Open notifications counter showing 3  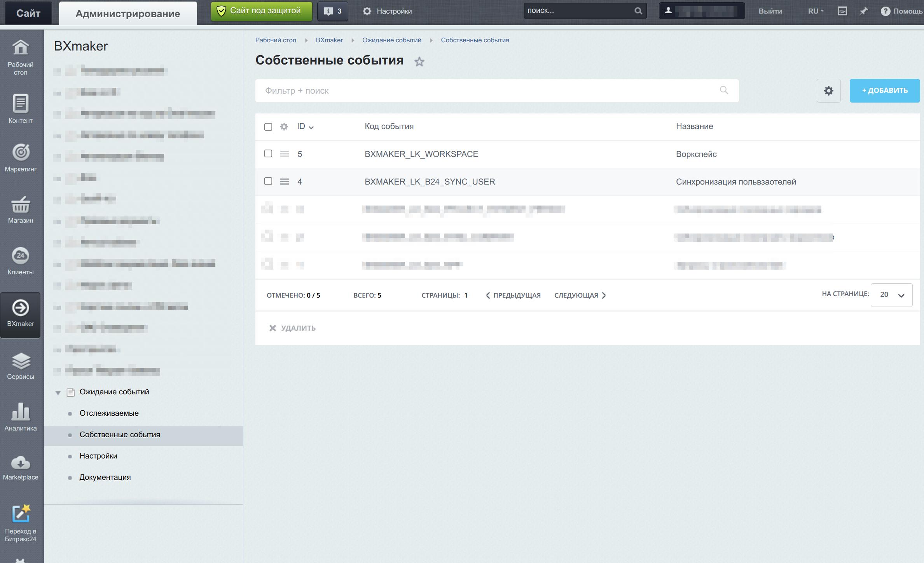(x=333, y=11)
